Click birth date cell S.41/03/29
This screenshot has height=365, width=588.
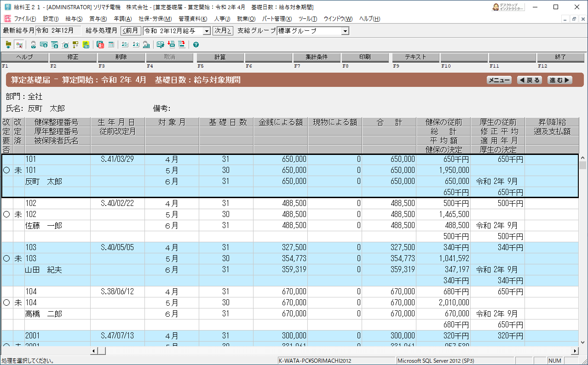click(117, 159)
